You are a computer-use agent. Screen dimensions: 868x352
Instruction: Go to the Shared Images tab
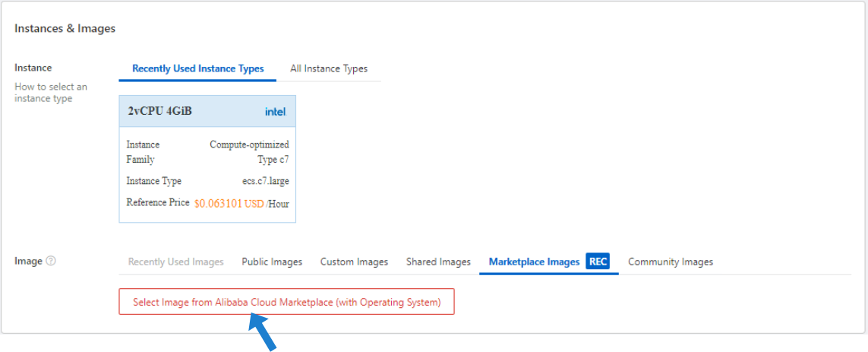pos(438,262)
